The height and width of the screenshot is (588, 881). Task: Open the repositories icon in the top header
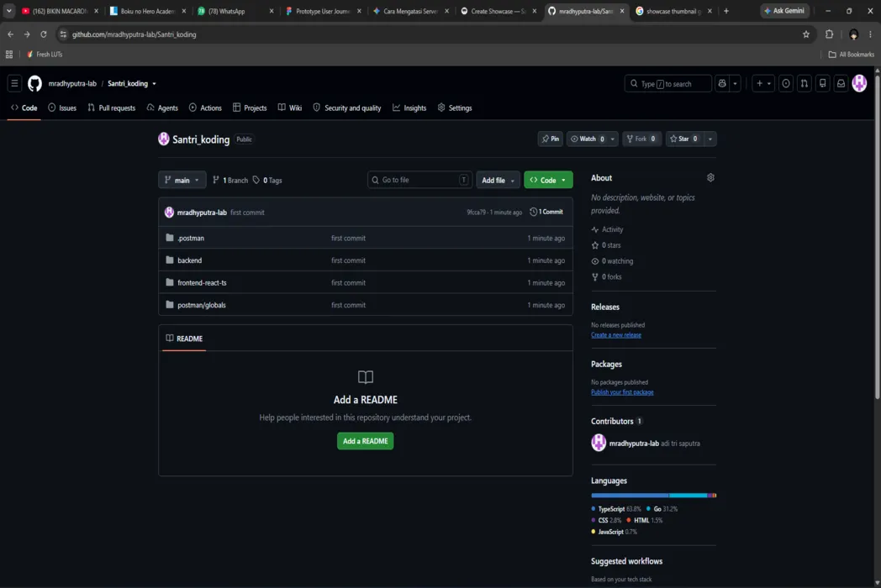822,84
